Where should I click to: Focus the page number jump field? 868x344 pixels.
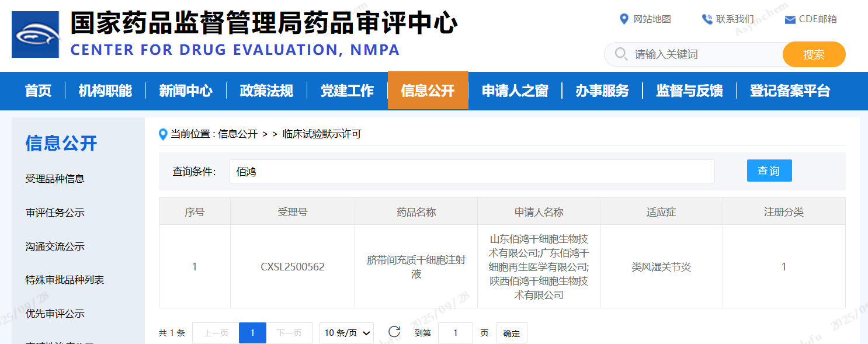(455, 333)
